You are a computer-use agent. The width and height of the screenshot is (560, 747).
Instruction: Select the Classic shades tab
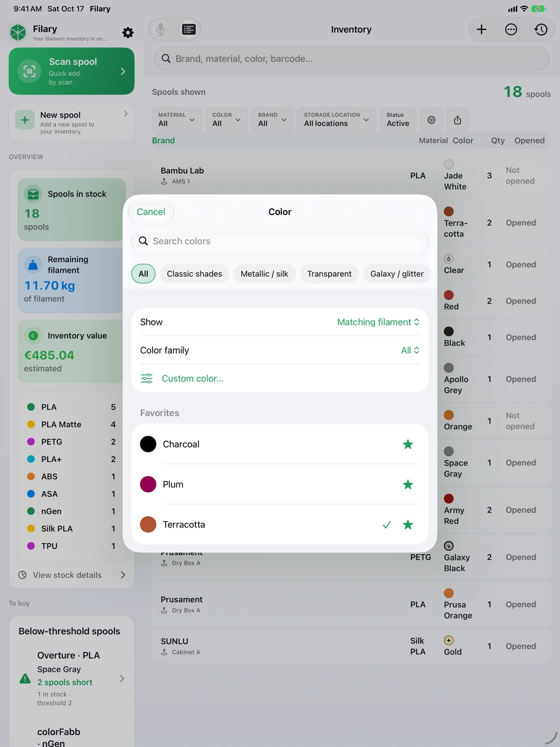[x=195, y=274]
